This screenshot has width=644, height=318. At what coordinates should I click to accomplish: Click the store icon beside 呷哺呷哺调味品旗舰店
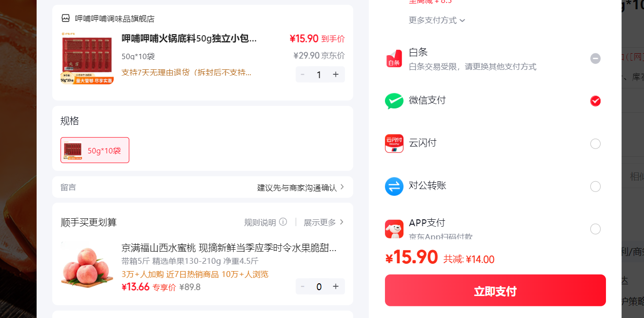pyautogui.click(x=65, y=18)
